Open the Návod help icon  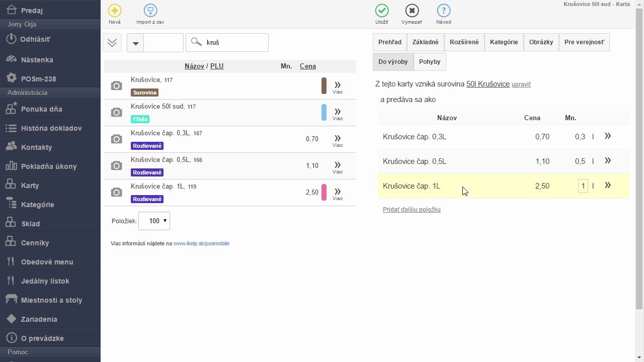[443, 11]
